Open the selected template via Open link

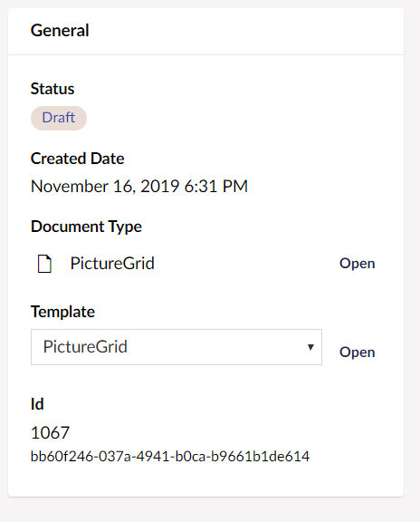(x=358, y=353)
